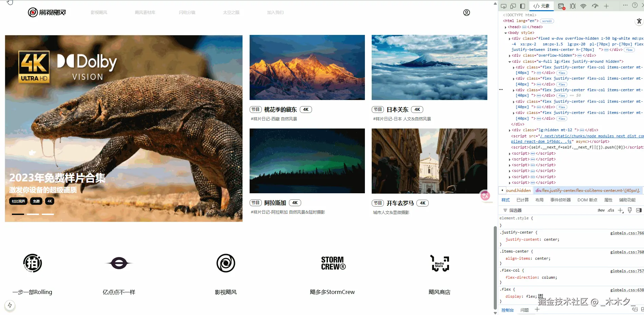This screenshot has width=644, height=315.
Task: Open the 日本关东 Mount Fuji thumbnail
Action: [x=429, y=67]
